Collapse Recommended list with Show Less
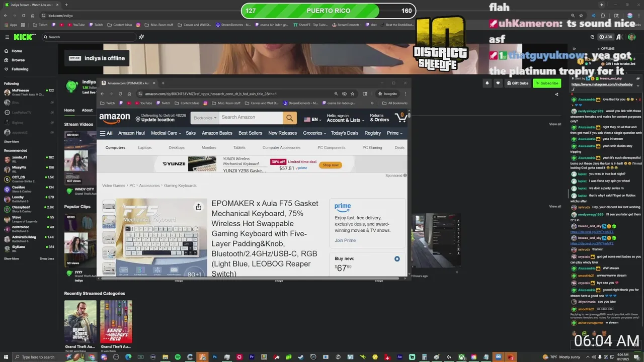644x362 pixels. 47,258
